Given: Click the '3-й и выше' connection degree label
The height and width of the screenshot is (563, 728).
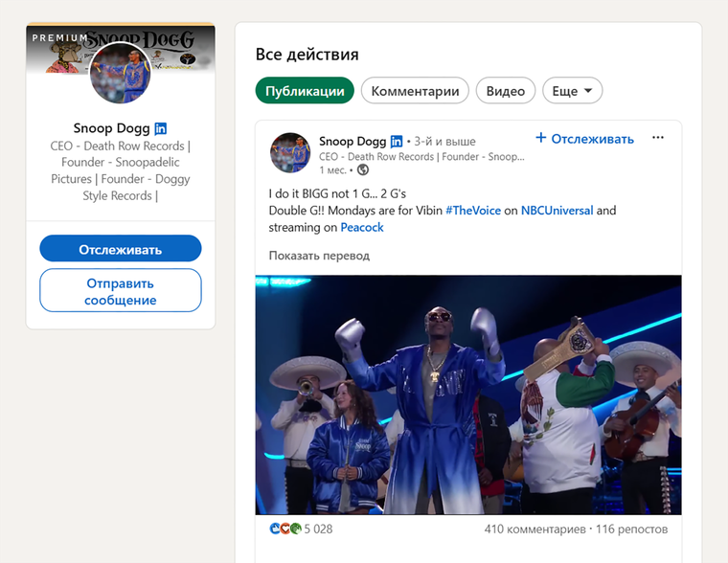Looking at the screenshot, I should (444, 141).
